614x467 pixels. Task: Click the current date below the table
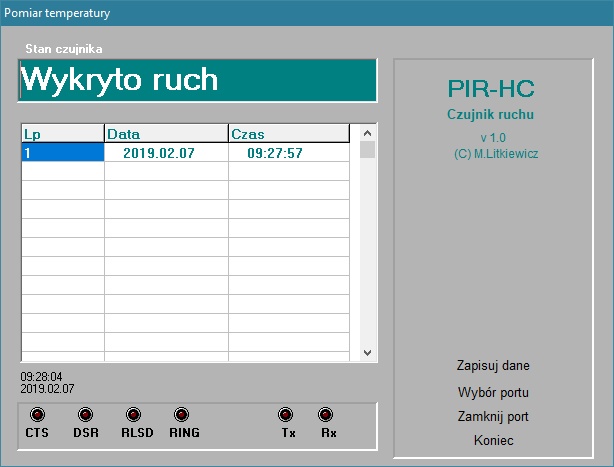coord(47,389)
